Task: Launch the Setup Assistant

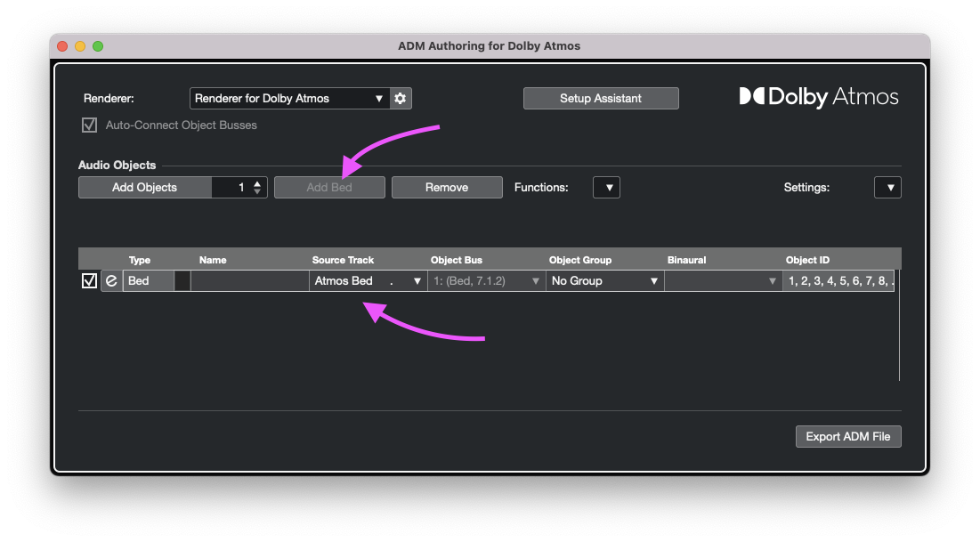Action: coord(601,99)
